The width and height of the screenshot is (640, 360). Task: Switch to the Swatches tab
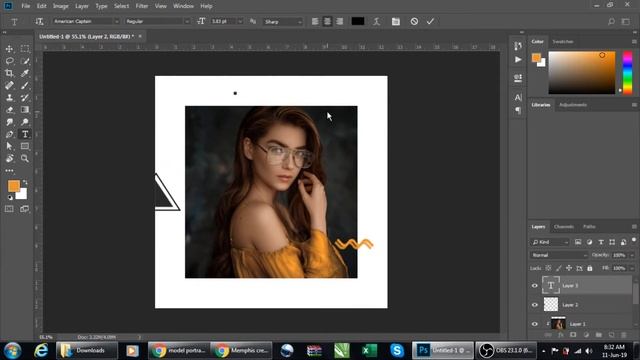563,42
